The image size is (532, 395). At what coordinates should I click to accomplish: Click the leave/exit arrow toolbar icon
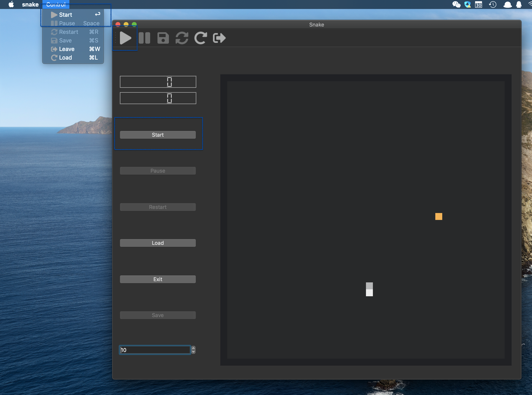[219, 38]
